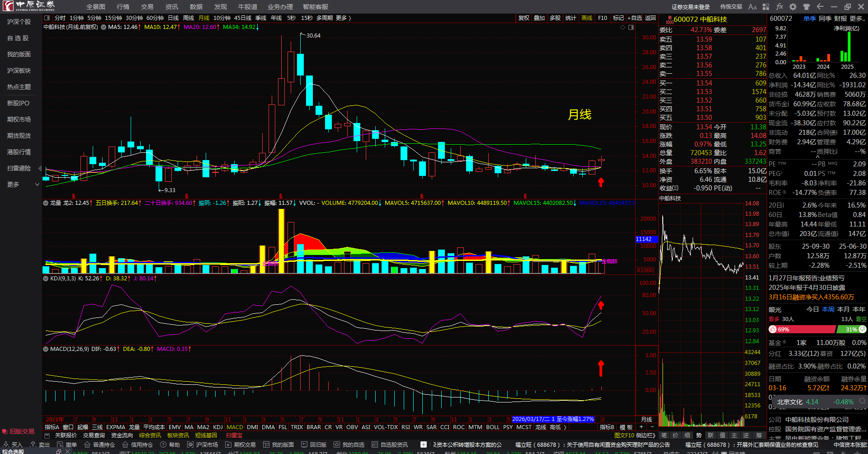Collapse the left sidebar arrow handle

coord(40,169)
